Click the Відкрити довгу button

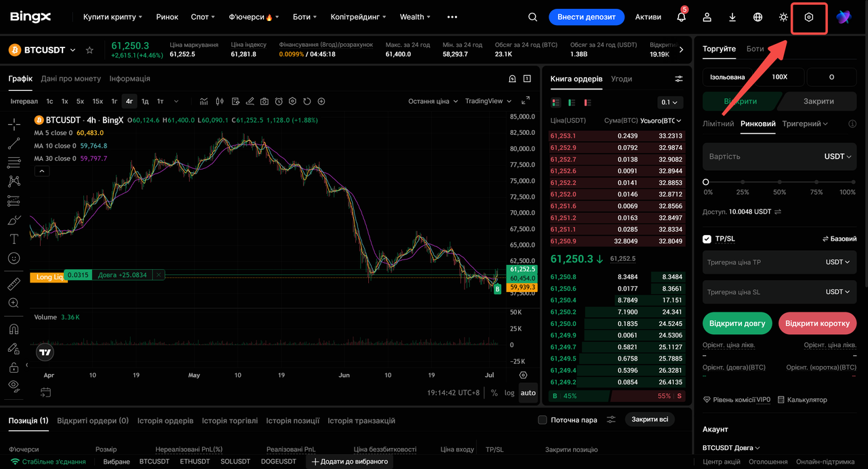click(x=737, y=323)
